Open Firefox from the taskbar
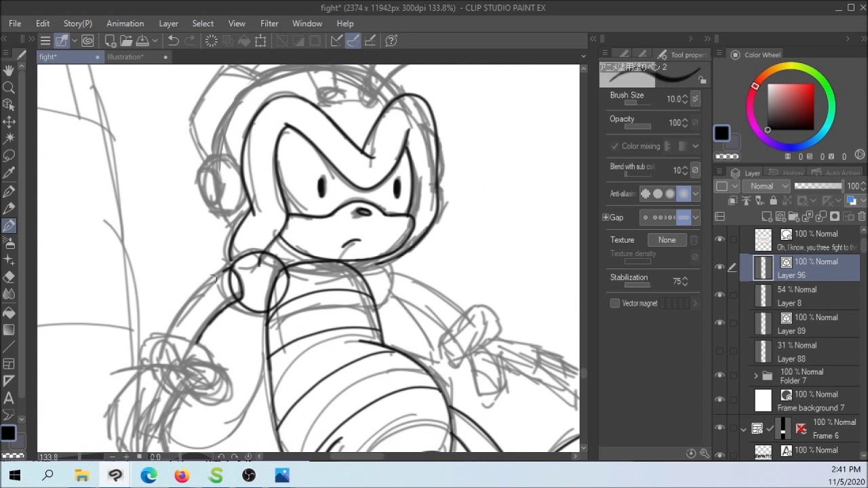Image resolution: width=868 pixels, height=488 pixels. 182,476
